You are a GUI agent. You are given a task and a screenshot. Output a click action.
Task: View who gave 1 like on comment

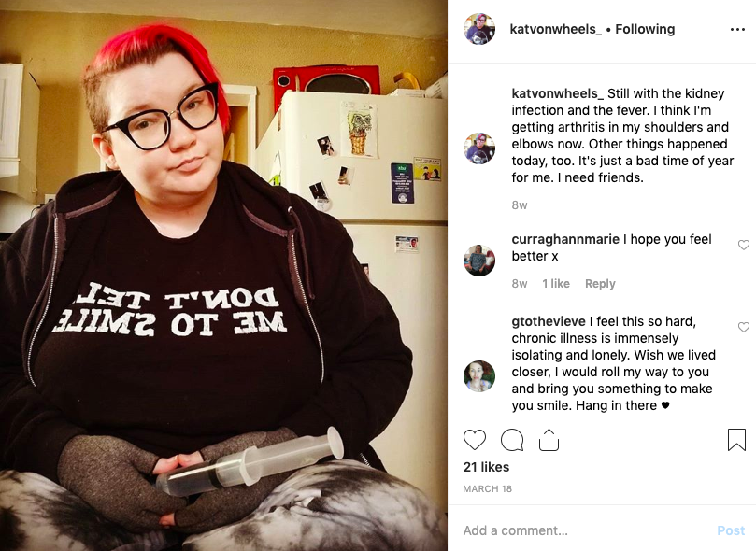[556, 284]
